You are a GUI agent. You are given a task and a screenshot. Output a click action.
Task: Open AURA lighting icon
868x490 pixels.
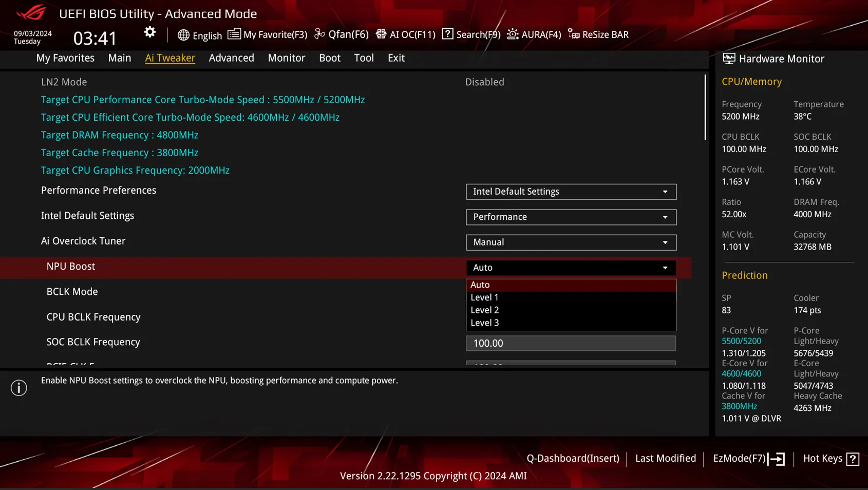coord(513,34)
